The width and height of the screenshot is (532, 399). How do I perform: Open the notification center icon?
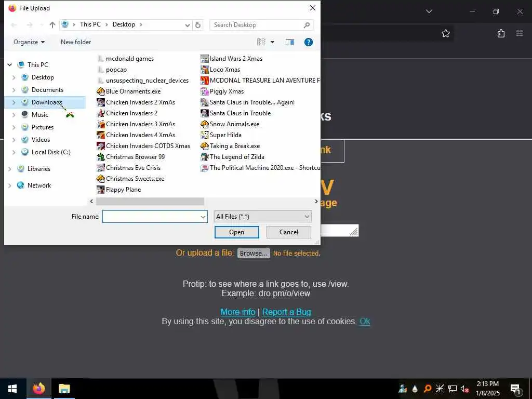tap(515, 389)
